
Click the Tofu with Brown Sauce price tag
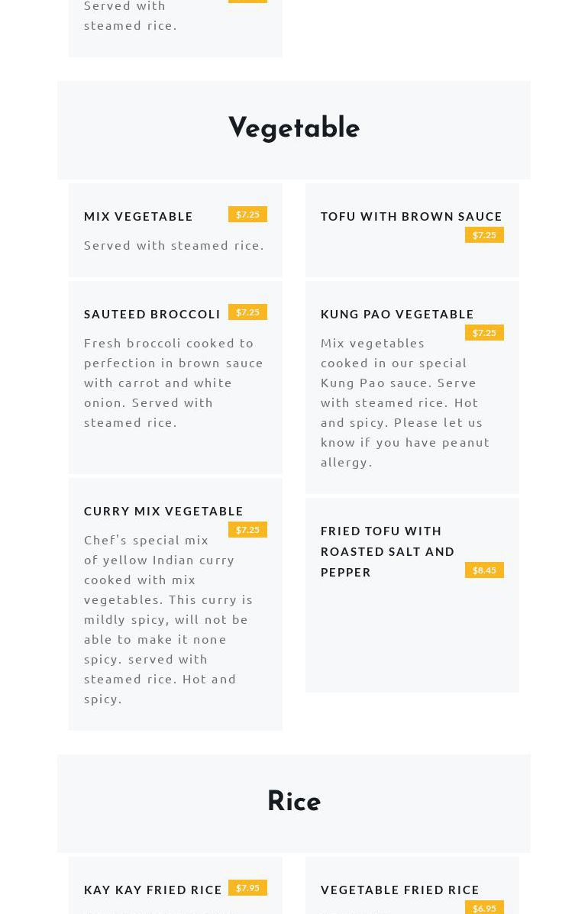pyautogui.click(x=484, y=235)
